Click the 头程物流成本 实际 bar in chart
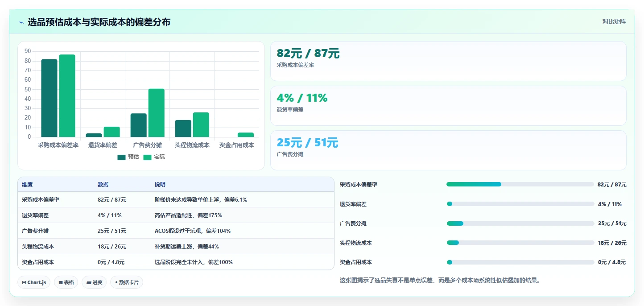 (201, 124)
